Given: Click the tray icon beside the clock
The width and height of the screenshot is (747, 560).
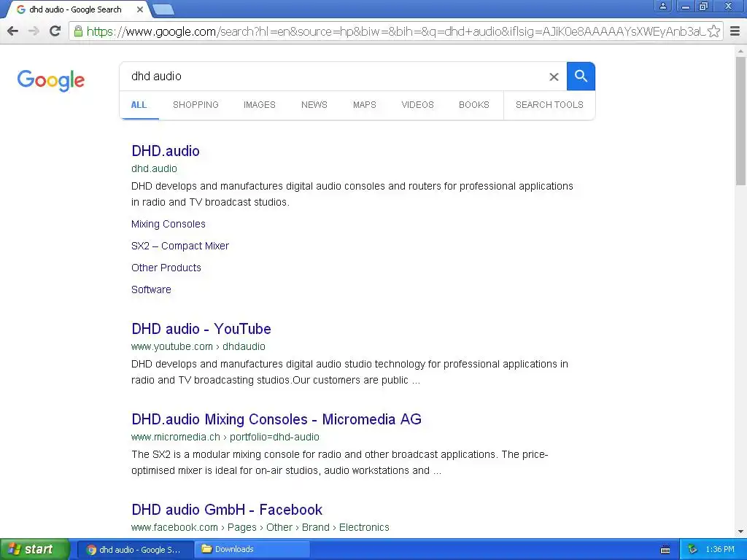Looking at the screenshot, I should click(692, 550).
